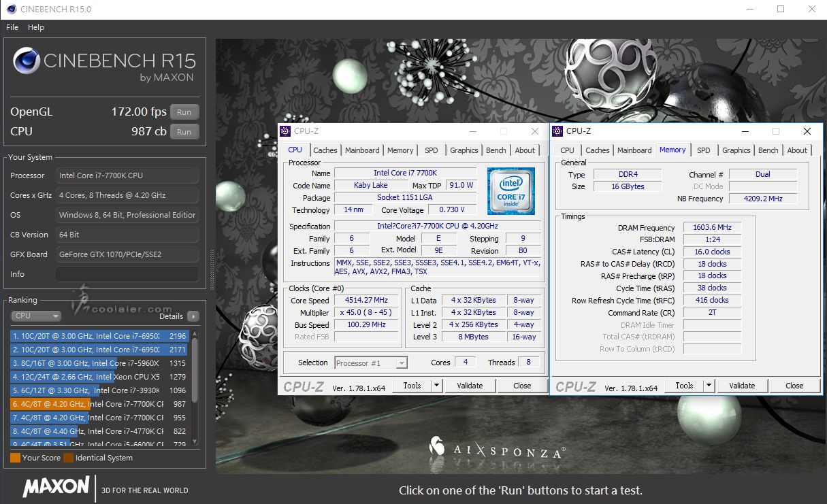Switch to SPD tab in CPU-Z CPU window
This screenshot has width=827, height=504.
coord(432,150)
